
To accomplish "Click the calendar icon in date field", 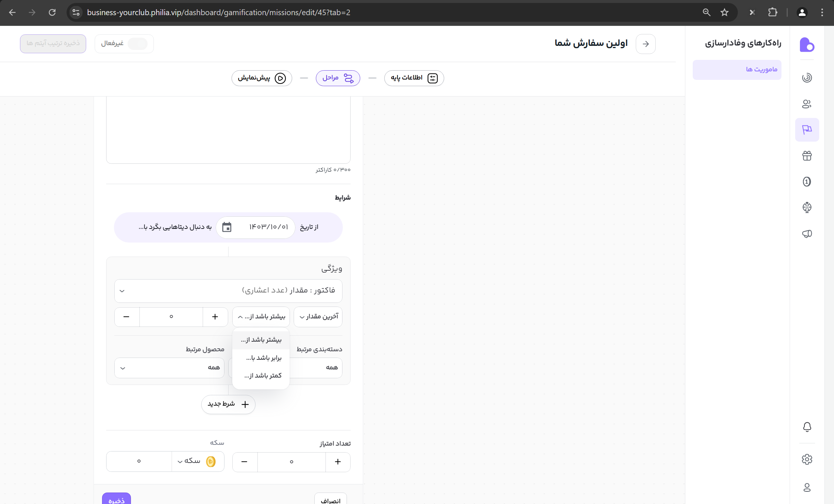I will click(x=227, y=227).
